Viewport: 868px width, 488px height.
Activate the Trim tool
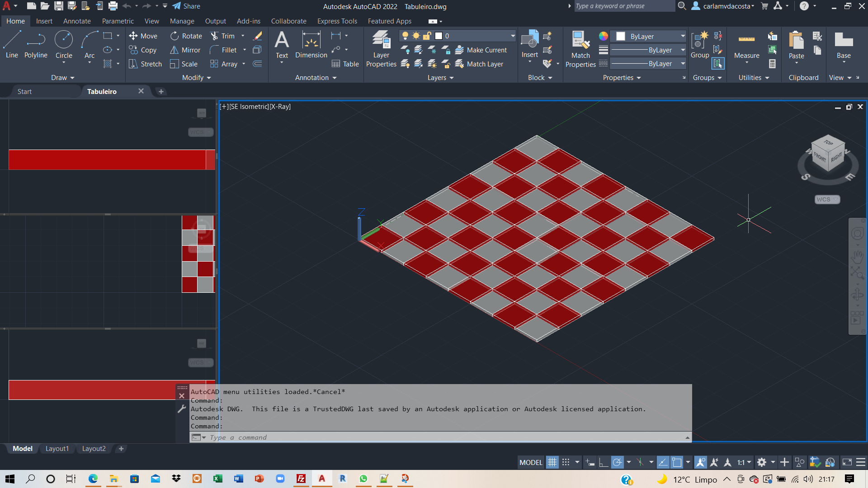222,36
